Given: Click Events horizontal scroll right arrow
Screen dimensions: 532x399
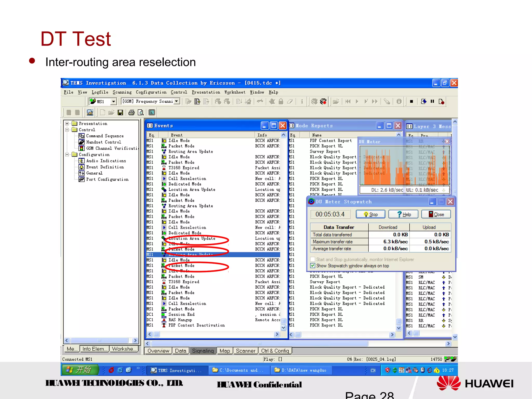Looking at the screenshot, I should [277, 334].
